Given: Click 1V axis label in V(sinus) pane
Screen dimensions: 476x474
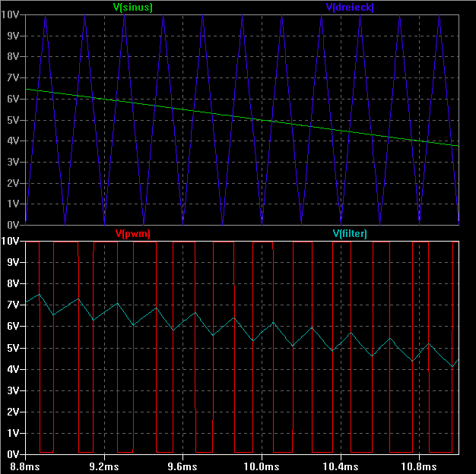Looking at the screenshot, I should click(x=13, y=204).
